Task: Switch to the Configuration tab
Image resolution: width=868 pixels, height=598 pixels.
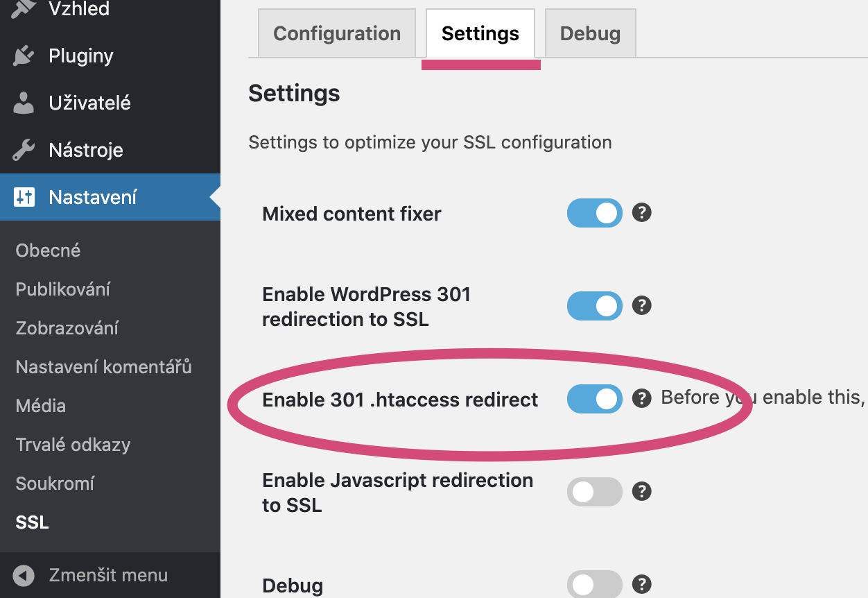Action: click(x=337, y=33)
